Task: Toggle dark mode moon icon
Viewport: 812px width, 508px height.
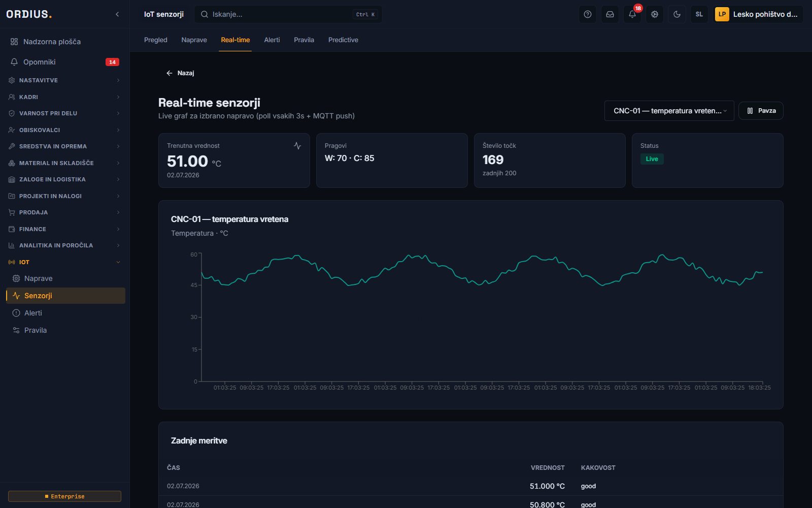Action: click(677, 14)
